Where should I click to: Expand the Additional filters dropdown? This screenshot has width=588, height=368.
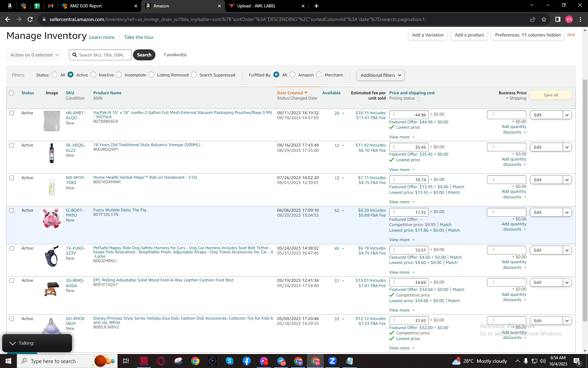coord(380,75)
